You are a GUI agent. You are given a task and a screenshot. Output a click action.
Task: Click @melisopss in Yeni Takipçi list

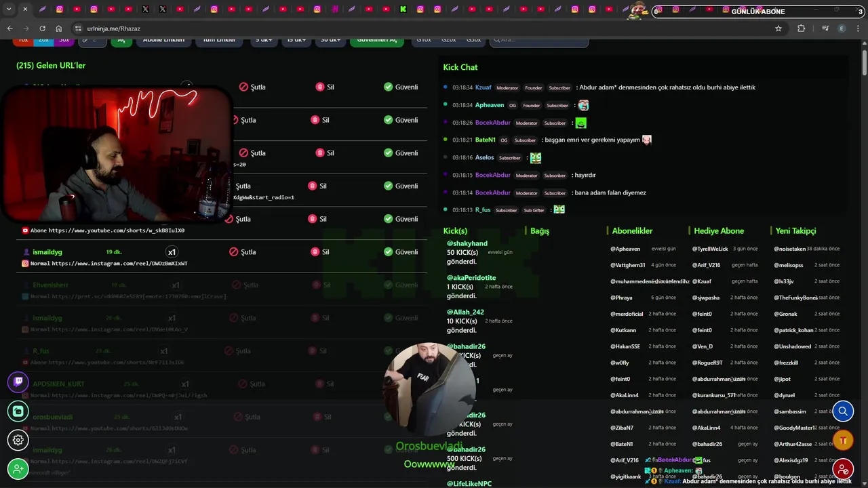coord(789,265)
